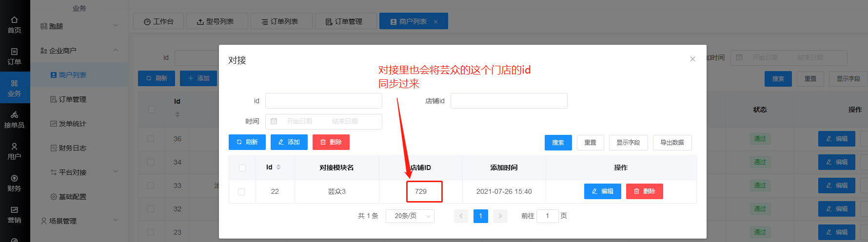Check background row 32 checkbox
Image resolution: width=868 pixels, height=242 pixels.
coord(151,209)
